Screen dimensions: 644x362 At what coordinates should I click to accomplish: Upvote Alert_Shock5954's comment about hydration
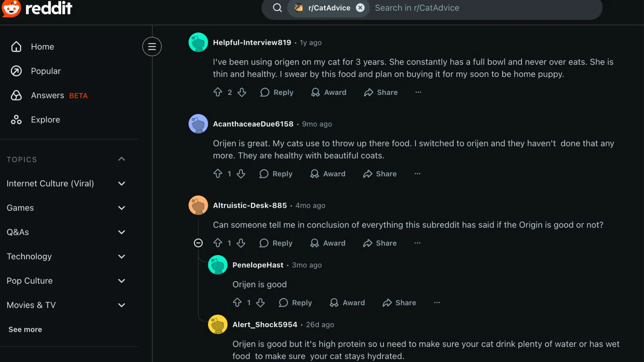point(238,360)
